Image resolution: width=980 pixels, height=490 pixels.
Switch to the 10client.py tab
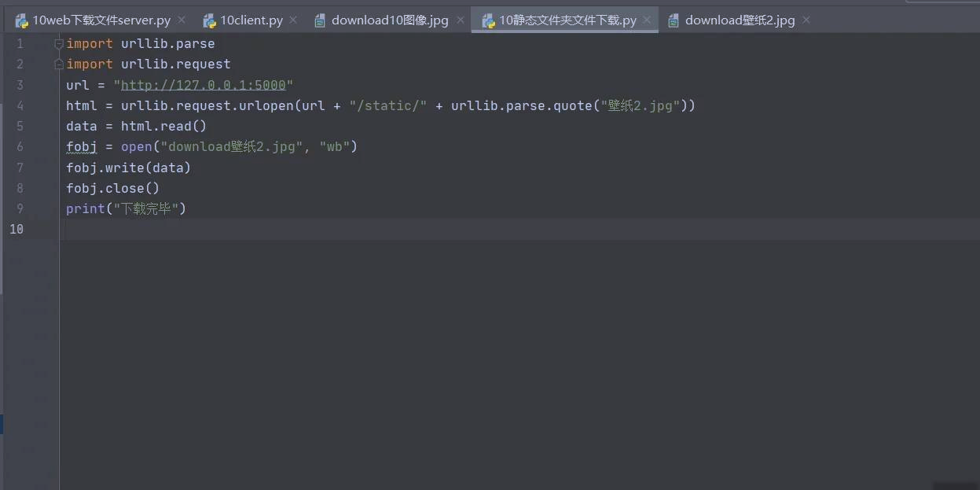[251, 20]
